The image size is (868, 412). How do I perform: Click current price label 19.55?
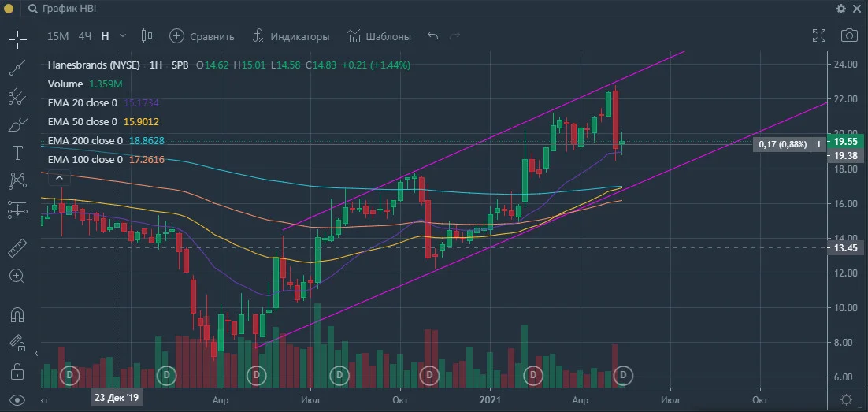coord(846,141)
